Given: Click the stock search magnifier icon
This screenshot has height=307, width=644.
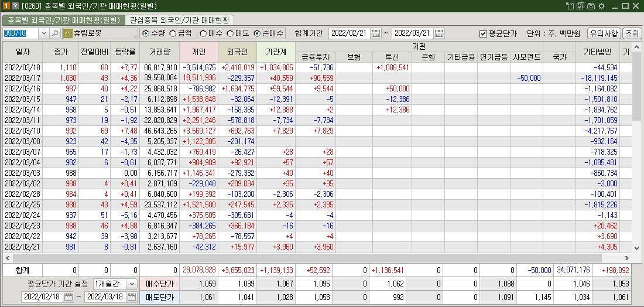Looking at the screenshot, I should [x=55, y=33].
